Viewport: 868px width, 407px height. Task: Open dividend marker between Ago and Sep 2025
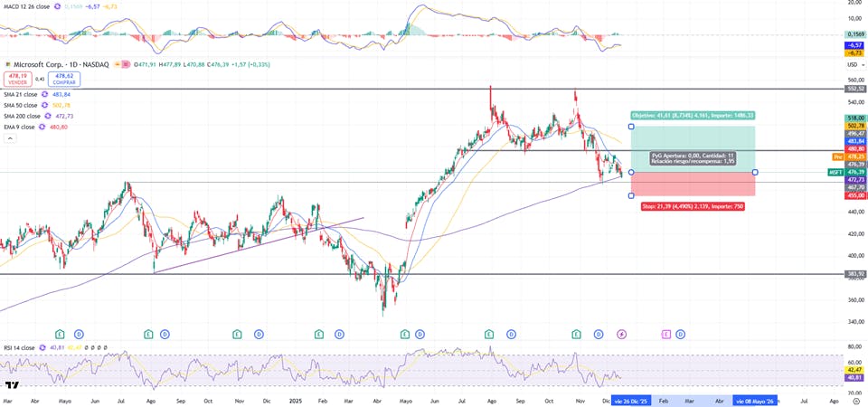pos(511,334)
